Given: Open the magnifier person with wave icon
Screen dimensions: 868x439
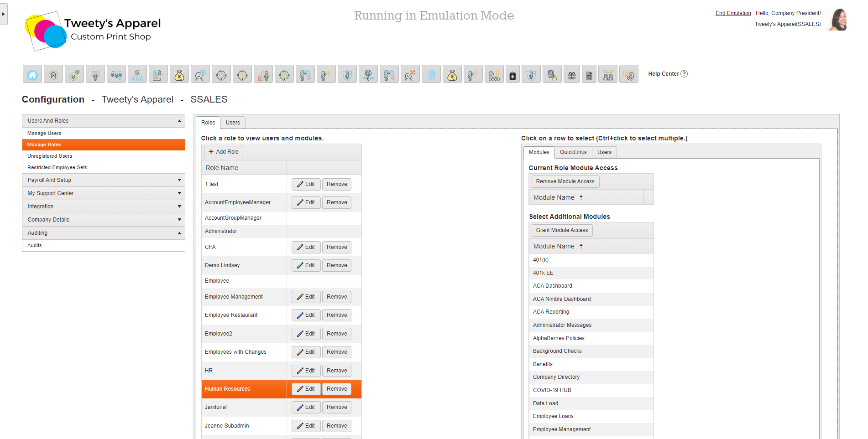Looking at the screenshot, I should 368,74.
